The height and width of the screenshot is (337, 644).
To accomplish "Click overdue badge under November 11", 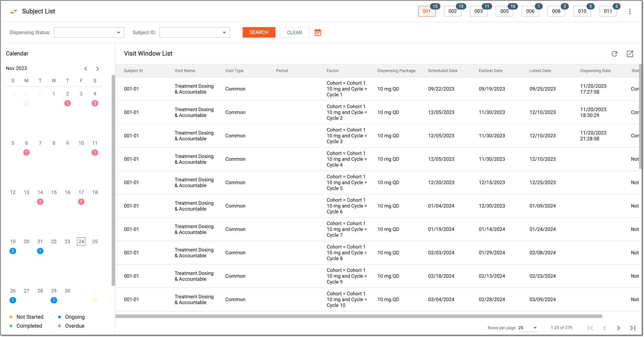I will tap(95, 152).
